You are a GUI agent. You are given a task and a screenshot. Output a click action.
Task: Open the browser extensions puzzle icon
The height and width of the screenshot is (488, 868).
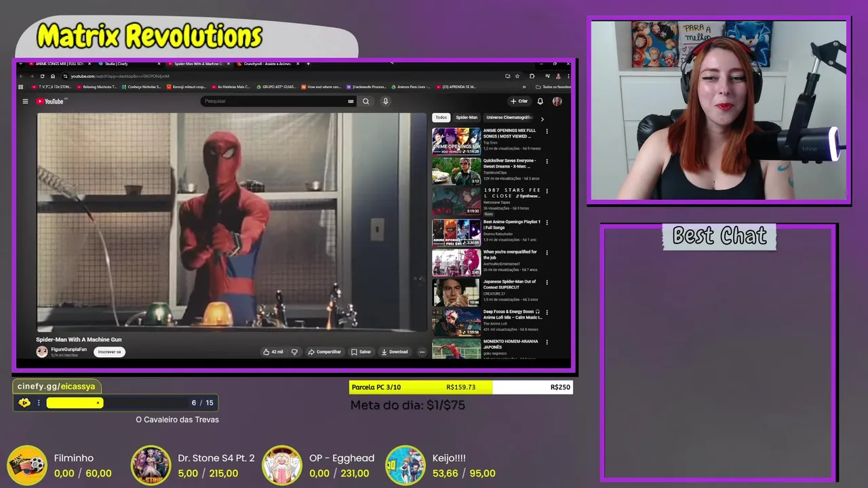[x=532, y=76]
